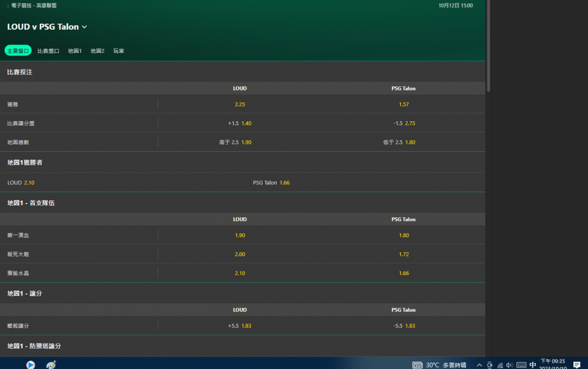Viewport: 588px width, 369px height.
Task: Click the 地圖總數 row label
Action: tap(18, 142)
